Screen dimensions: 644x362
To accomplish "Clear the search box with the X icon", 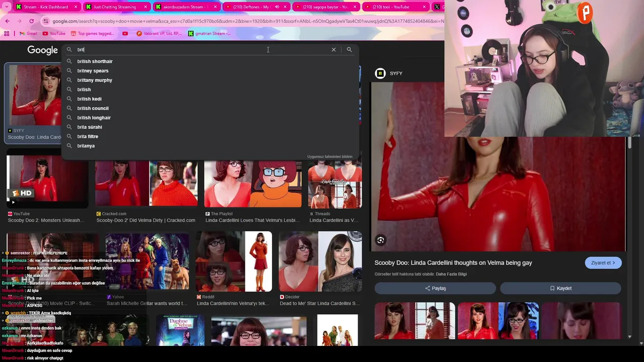I will 334,50.
